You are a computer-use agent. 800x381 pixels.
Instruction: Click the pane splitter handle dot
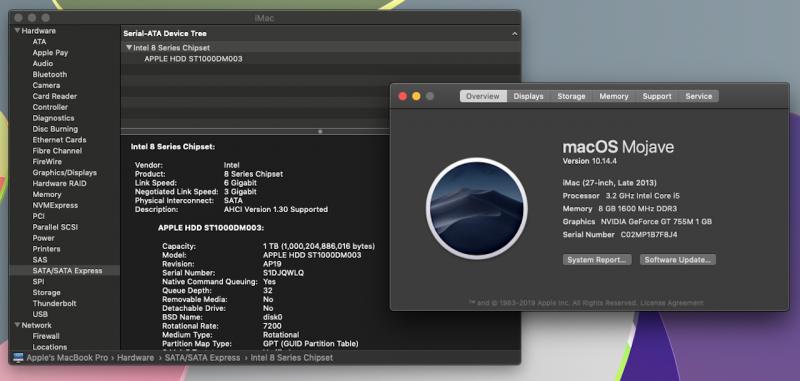[x=320, y=132]
